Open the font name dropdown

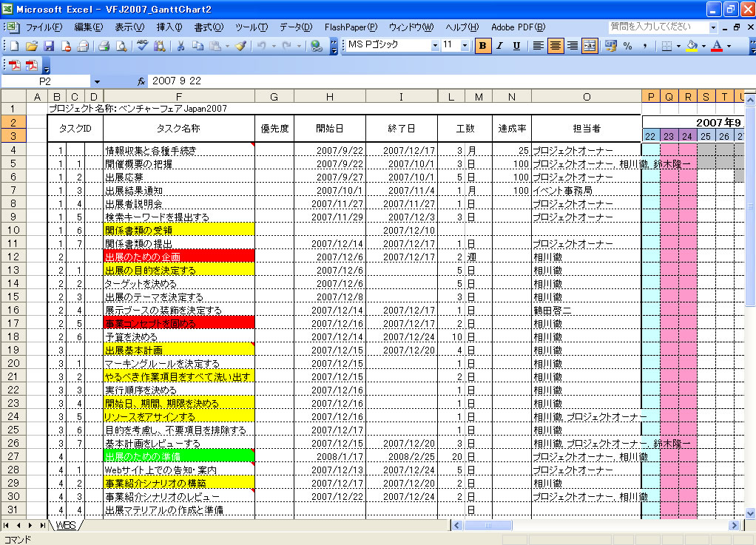[435, 46]
